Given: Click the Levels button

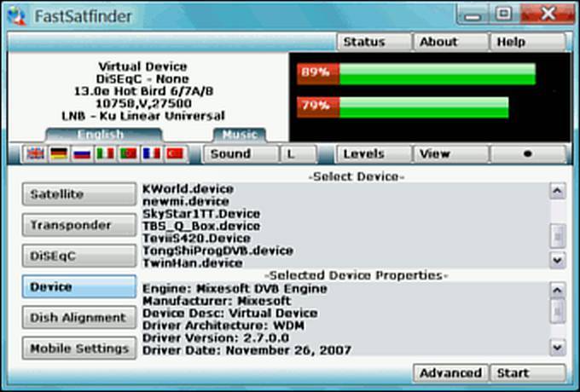Looking at the screenshot, I should point(374,153).
